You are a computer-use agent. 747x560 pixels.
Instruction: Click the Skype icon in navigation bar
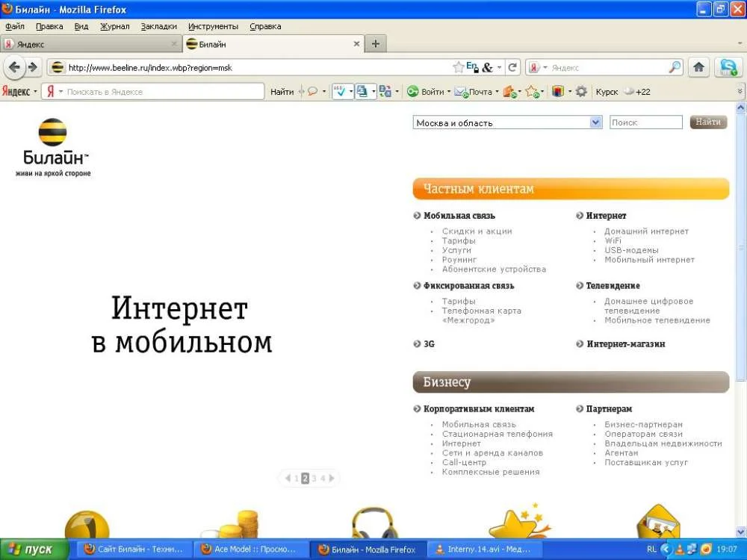point(728,67)
